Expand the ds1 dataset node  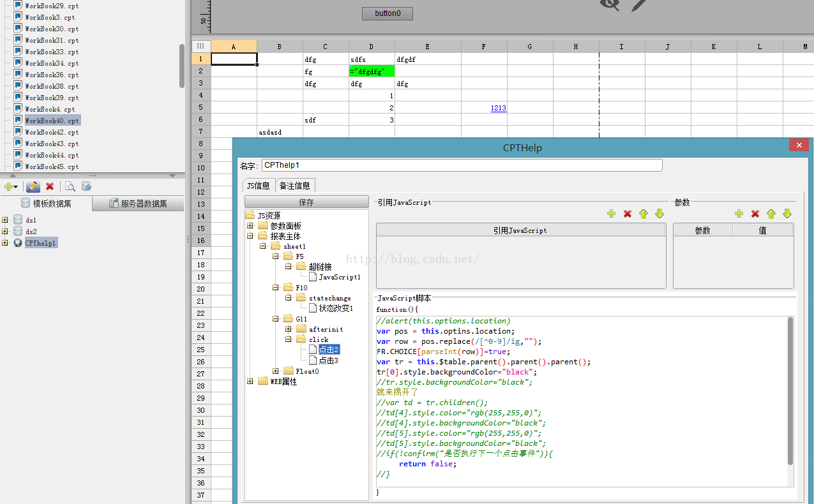5,220
